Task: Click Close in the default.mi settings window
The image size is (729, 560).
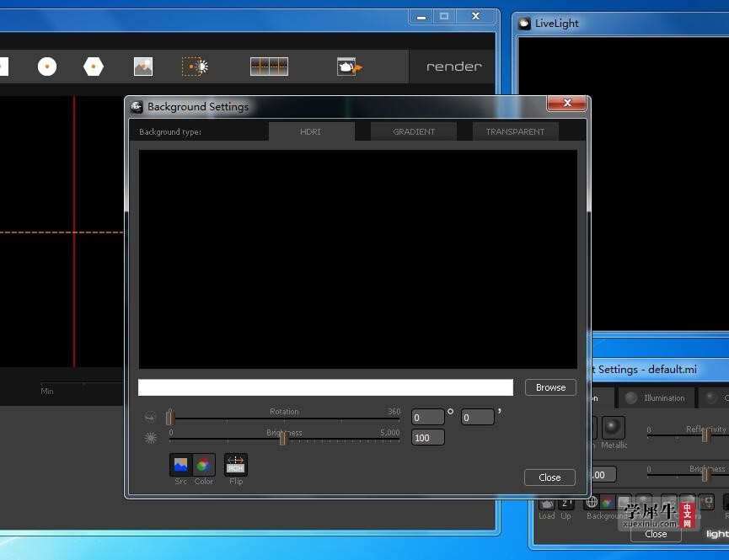Action: tap(656, 534)
